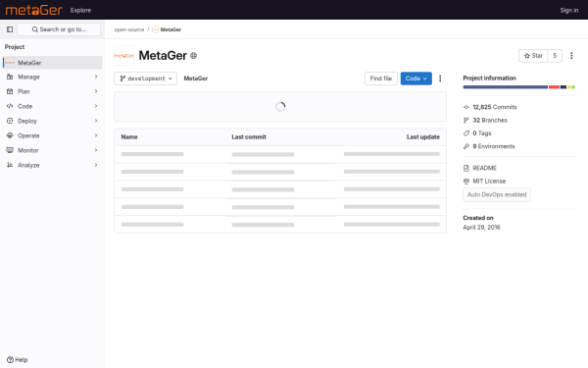This screenshot has width=588, height=368.
Task: Click the README document icon
Action: [x=466, y=168]
